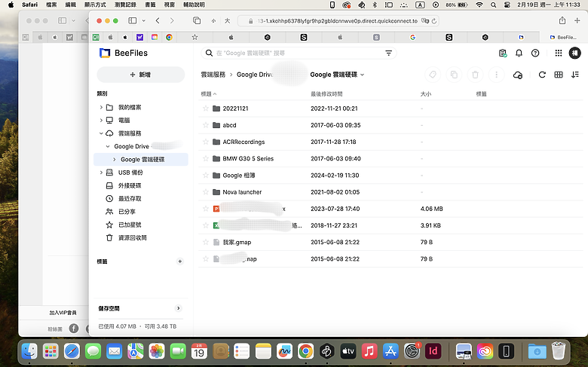Star the 20221121 folder
This screenshot has height=367, width=588.
(x=206, y=109)
